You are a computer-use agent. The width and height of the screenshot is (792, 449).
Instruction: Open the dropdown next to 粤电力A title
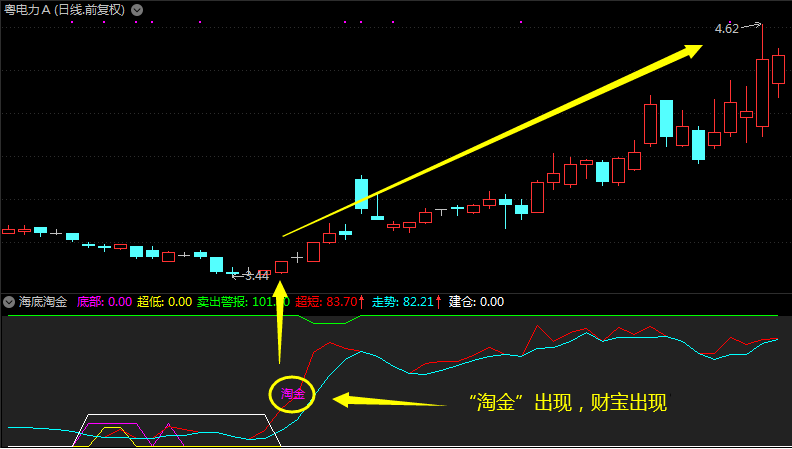coord(137,10)
